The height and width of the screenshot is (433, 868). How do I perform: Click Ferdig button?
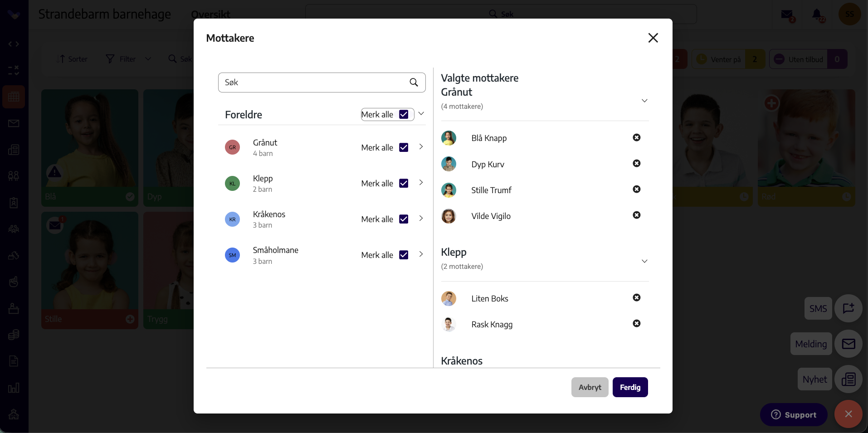(x=630, y=387)
